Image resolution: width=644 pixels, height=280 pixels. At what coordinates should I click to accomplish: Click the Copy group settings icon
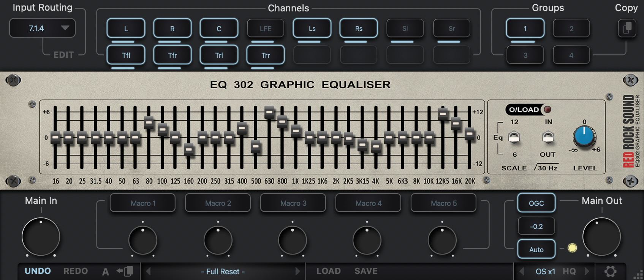(627, 28)
